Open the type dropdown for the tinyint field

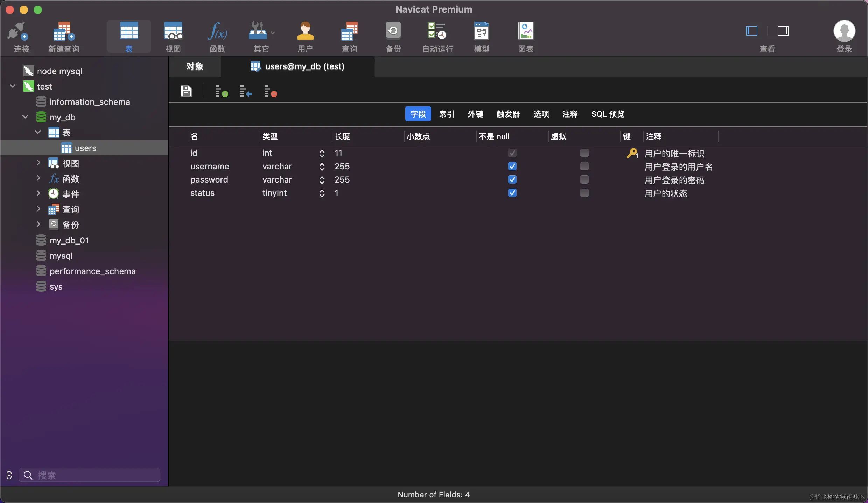point(322,193)
